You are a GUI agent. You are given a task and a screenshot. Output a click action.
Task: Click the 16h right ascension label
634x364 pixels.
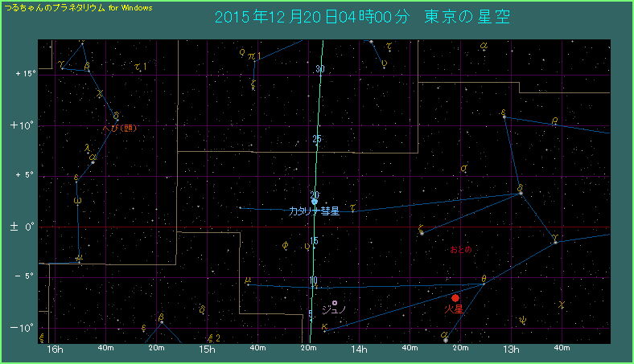pos(55,349)
